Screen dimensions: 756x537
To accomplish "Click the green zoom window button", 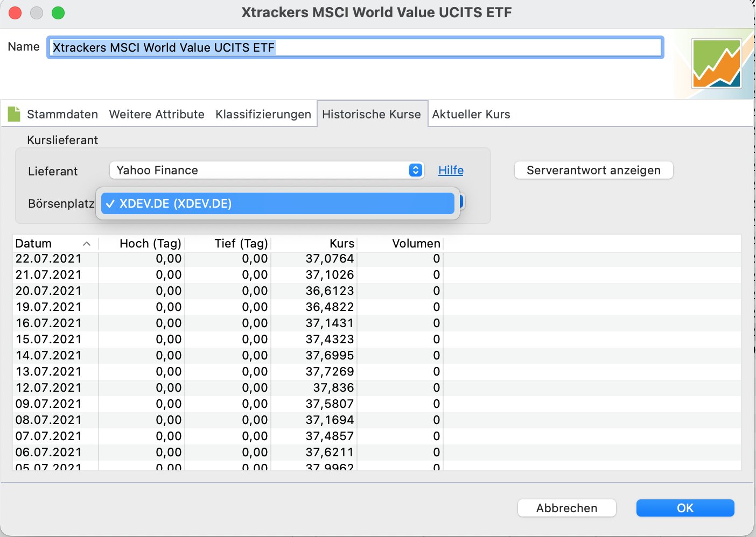I will [58, 13].
